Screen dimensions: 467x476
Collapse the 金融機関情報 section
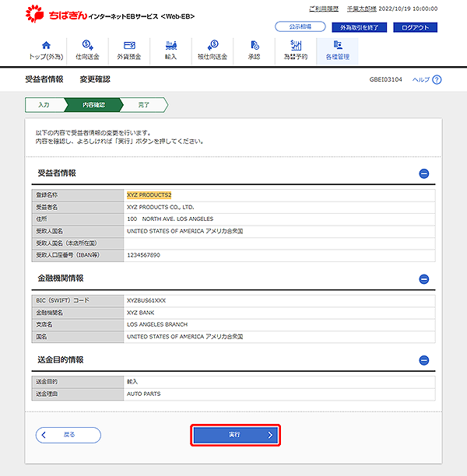click(x=424, y=279)
